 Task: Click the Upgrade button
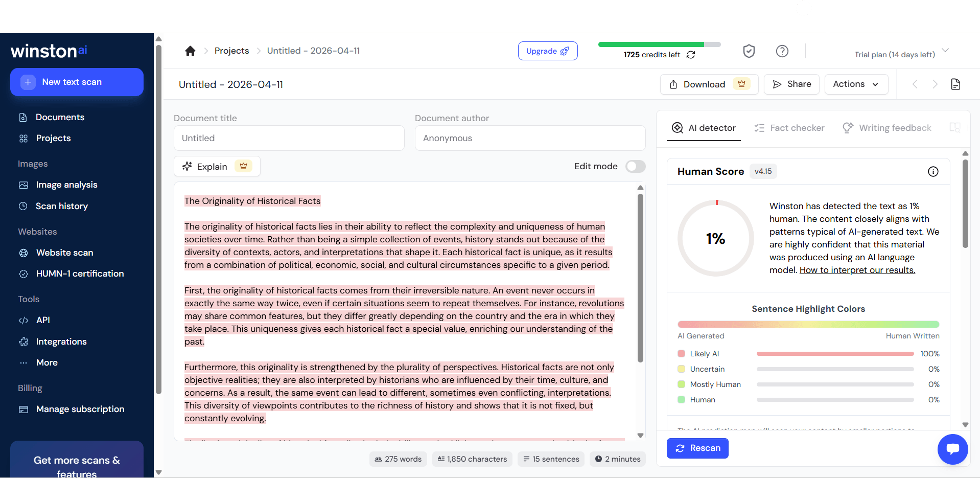548,51
